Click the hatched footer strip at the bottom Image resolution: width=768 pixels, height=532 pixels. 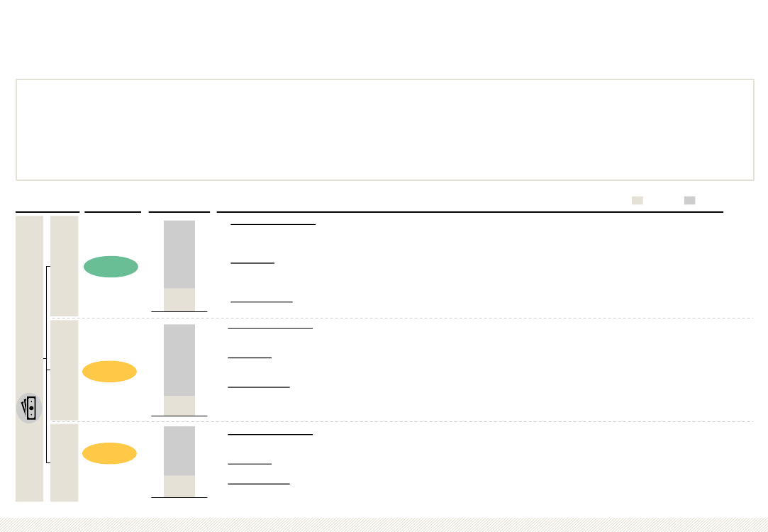coord(384,524)
